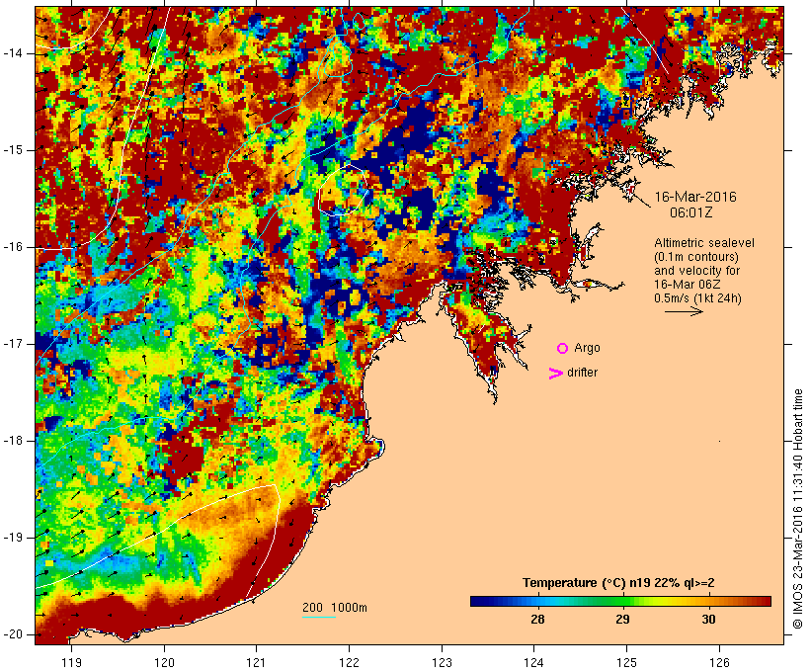The image size is (810, 672).
Task: Click the '-14' latitude axis label
Action: pyautogui.click(x=13, y=53)
